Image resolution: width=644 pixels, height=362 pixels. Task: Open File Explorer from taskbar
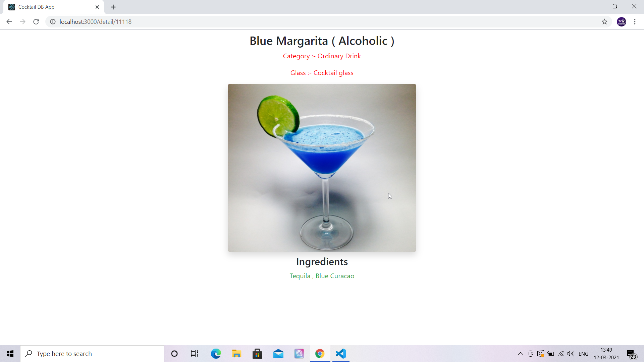pyautogui.click(x=236, y=354)
